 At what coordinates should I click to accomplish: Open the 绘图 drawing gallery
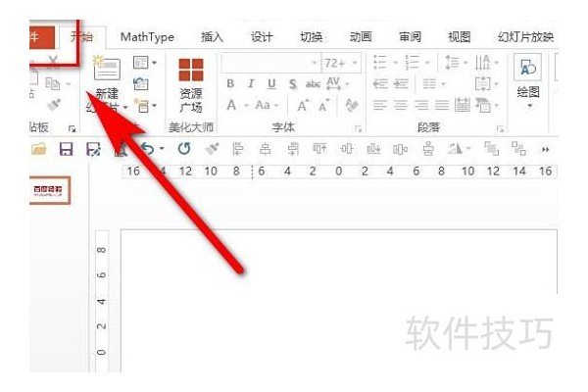point(528,81)
